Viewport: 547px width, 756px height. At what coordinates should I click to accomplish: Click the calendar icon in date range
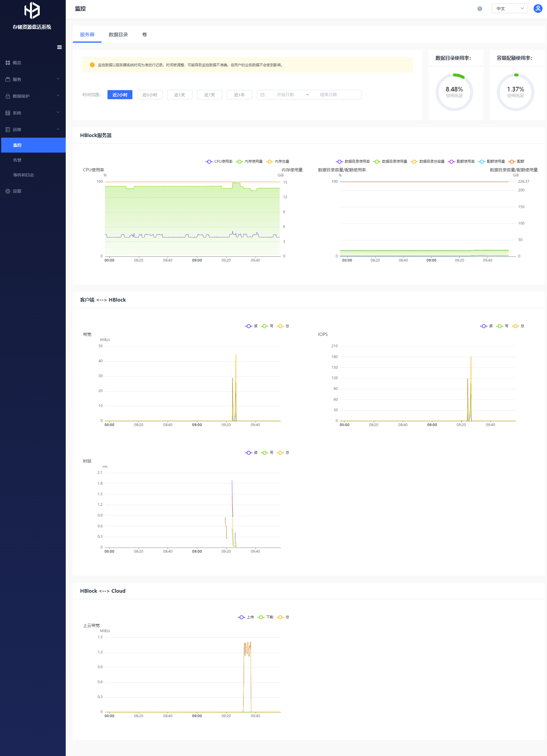[263, 95]
